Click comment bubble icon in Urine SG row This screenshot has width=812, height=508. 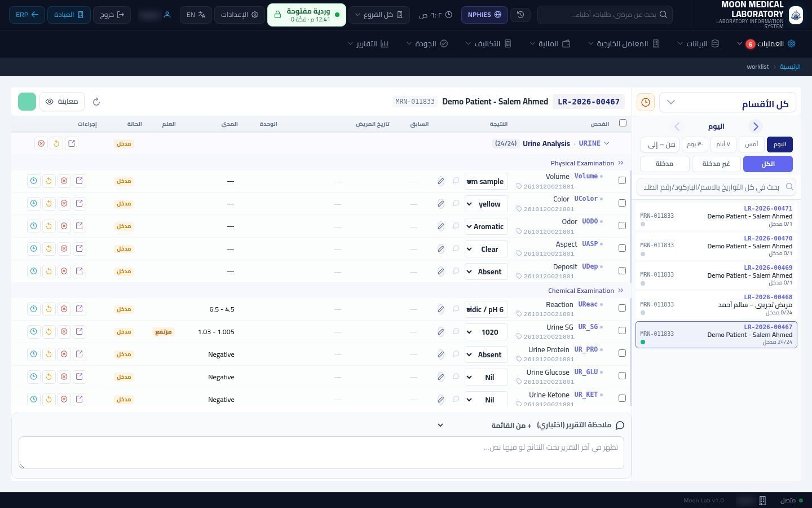[x=456, y=331]
